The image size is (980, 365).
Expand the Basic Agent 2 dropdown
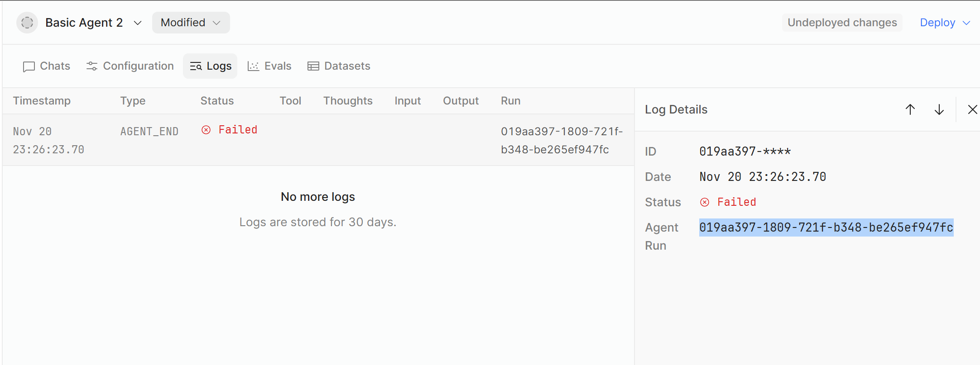138,23
